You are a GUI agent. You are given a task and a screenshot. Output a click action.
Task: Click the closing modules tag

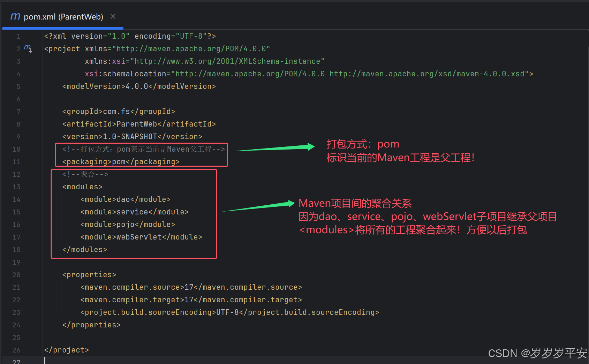[85, 250]
